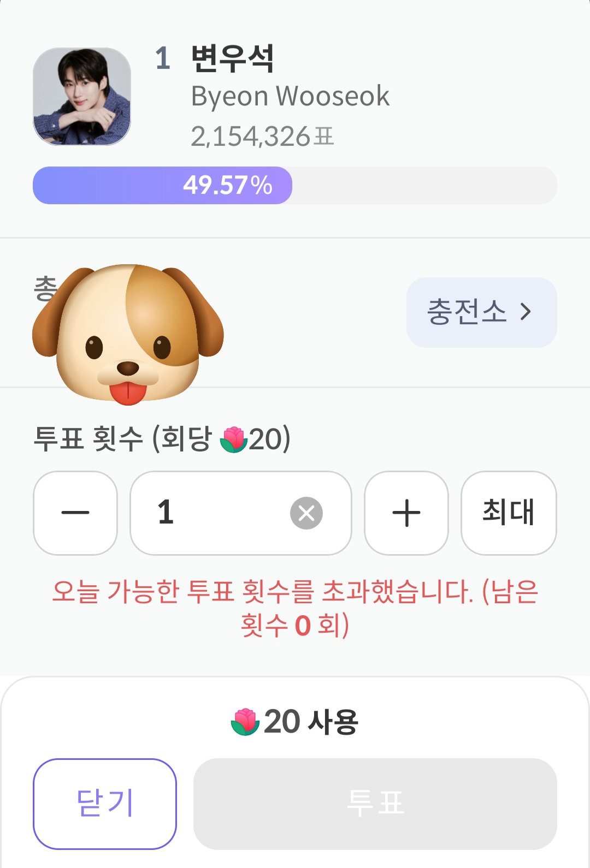Select the name 변우석 heading
This screenshot has width=590, height=868.
[232, 58]
